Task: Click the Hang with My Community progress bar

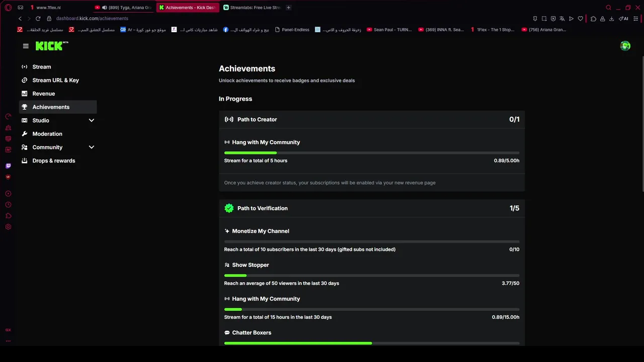Action: [371, 153]
